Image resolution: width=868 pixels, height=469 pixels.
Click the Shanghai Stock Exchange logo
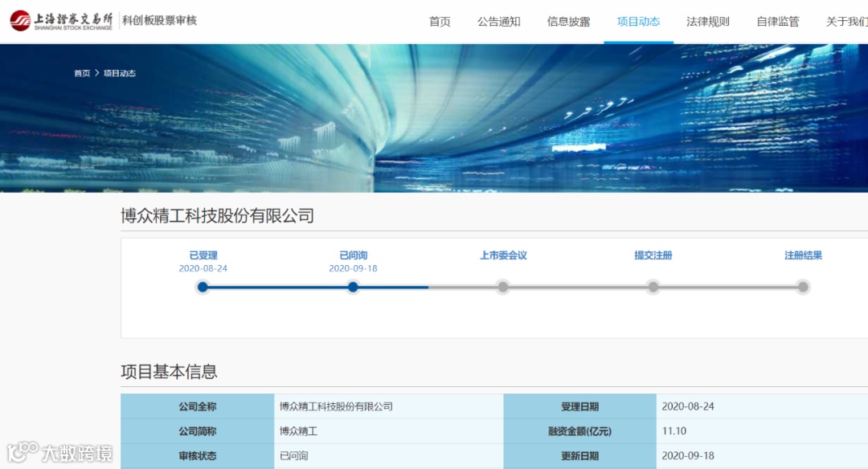click(x=61, y=20)
